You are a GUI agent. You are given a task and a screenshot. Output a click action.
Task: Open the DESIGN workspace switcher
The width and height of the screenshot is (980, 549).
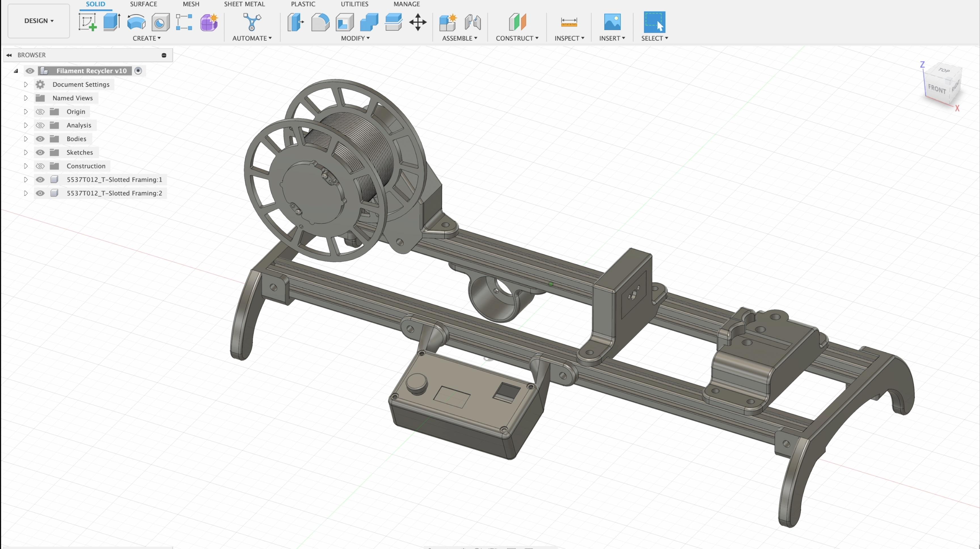click(38, 20)
